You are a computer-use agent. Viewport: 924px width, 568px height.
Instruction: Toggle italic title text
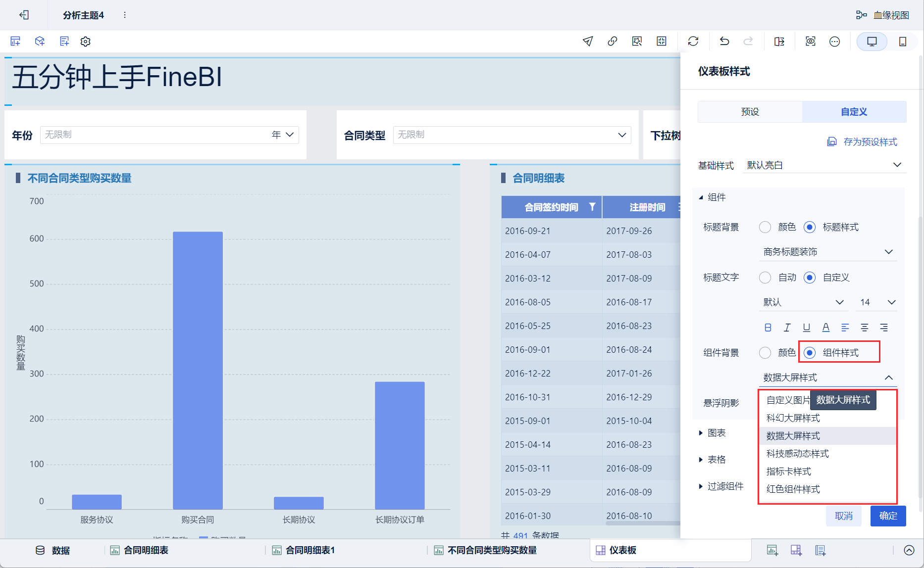click(x=787, y=328)
